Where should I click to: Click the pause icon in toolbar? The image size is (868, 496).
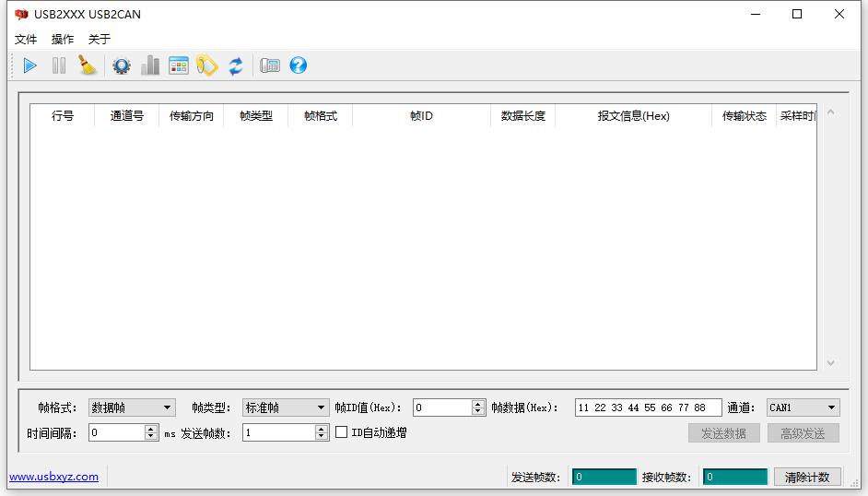(x=59, y=65)
